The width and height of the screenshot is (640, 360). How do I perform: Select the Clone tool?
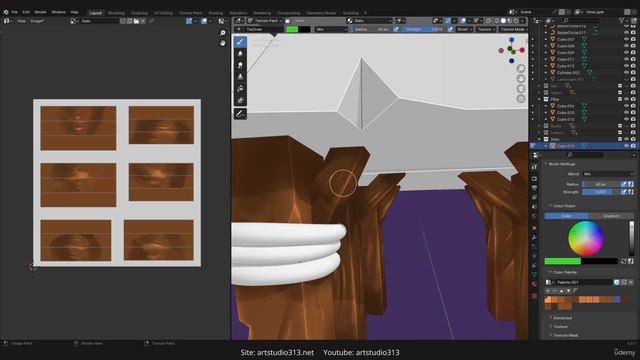click(240, 77)
